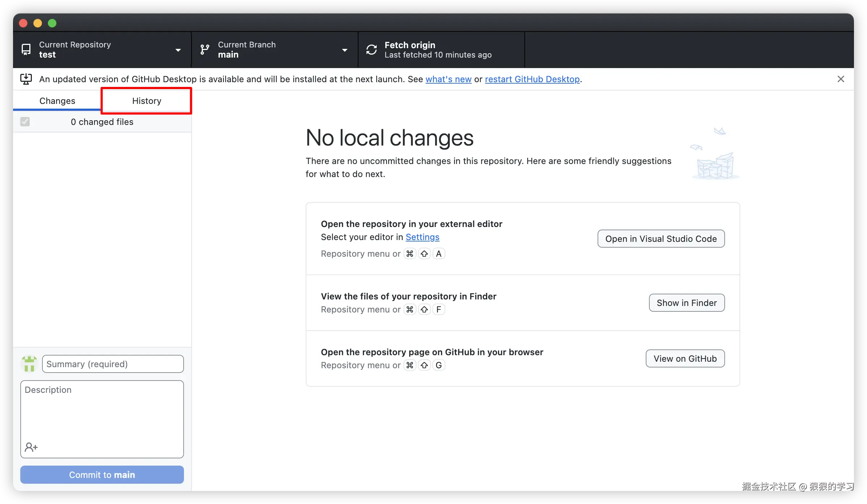
Task: Open the what's new link
Action: 448,79
